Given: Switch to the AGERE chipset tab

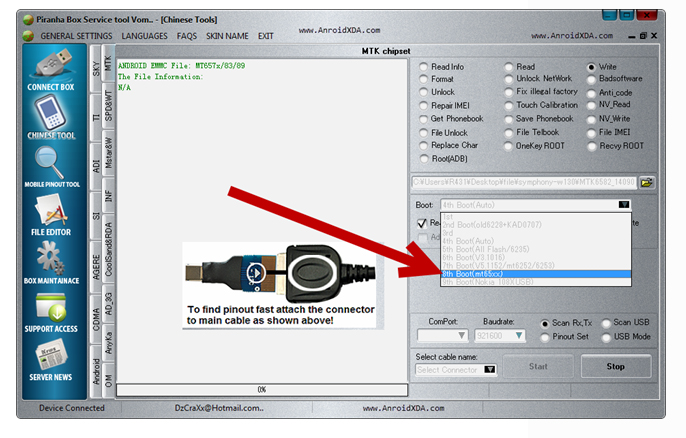Looking at the screenshot, I should pyautogui.click(x=96, y=267).
